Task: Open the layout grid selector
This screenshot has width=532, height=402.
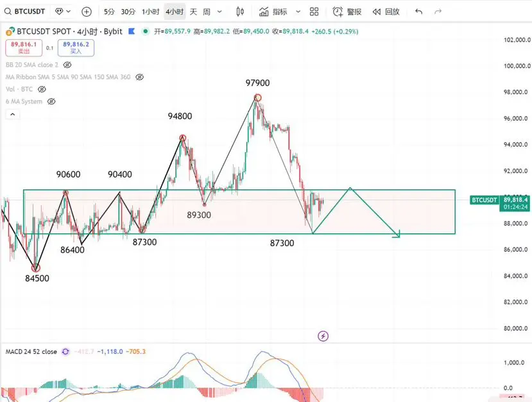Action: (x=314, y=12)
